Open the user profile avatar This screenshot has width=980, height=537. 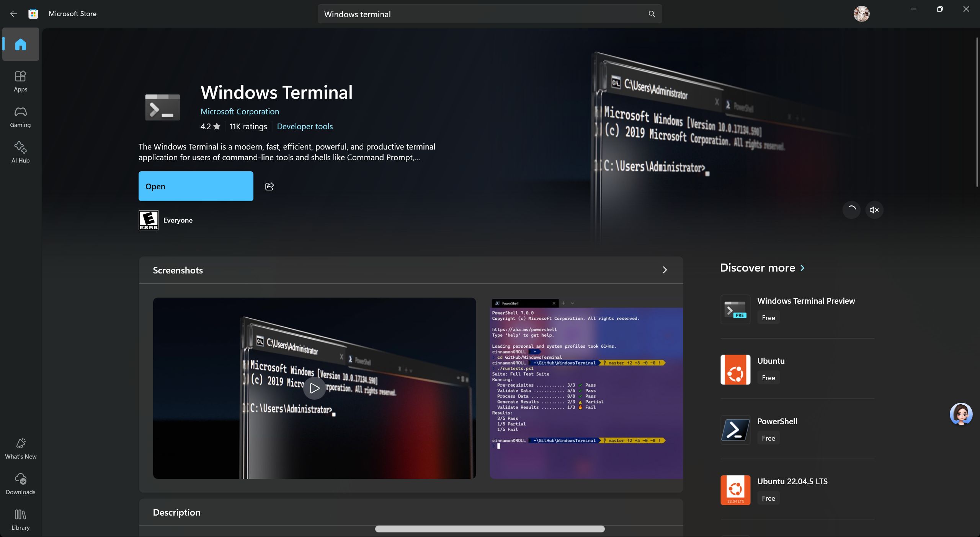[861, 14]
